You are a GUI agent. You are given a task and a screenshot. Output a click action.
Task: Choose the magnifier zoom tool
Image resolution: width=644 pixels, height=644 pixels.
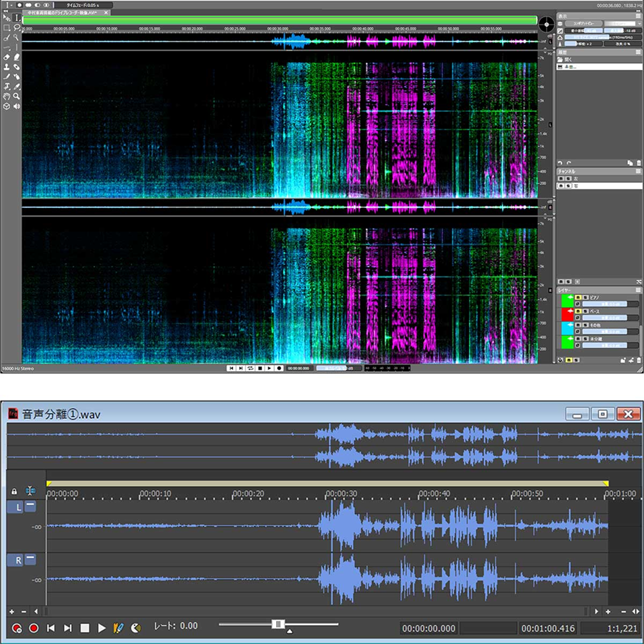pyautogui.click(x=16, y=96)
